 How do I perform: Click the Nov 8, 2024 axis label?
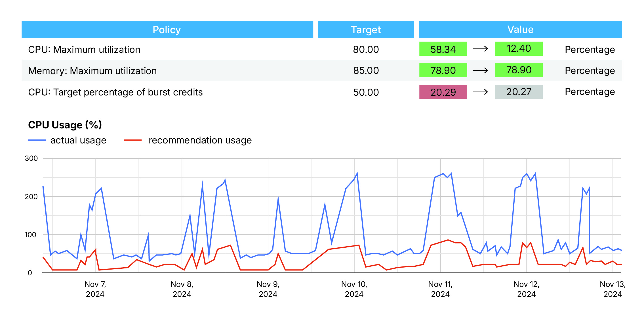point(182,289)
